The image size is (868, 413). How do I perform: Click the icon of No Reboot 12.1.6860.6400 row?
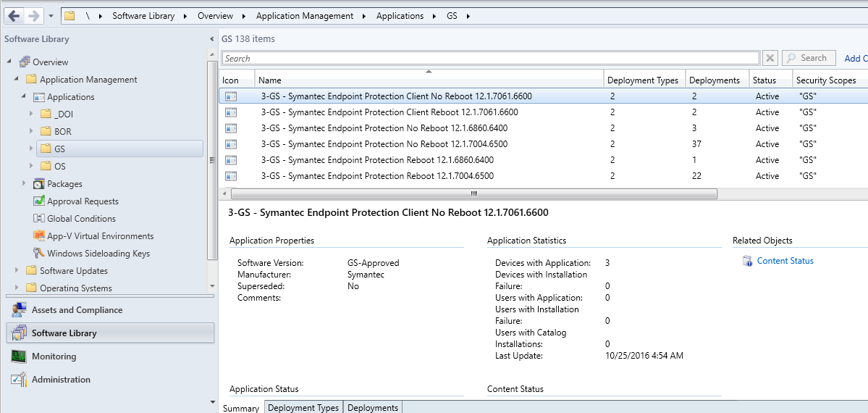pyautogui.click(x=231, y=128)
